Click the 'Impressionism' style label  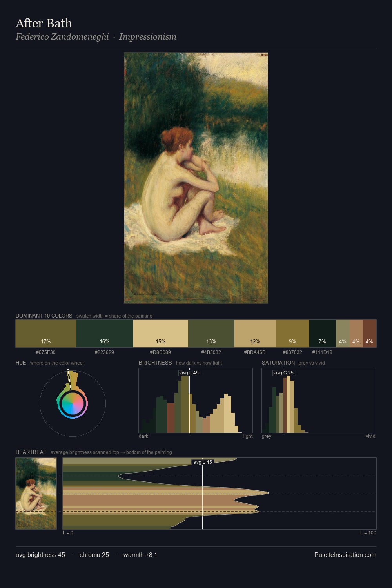(x=148, y=37)
